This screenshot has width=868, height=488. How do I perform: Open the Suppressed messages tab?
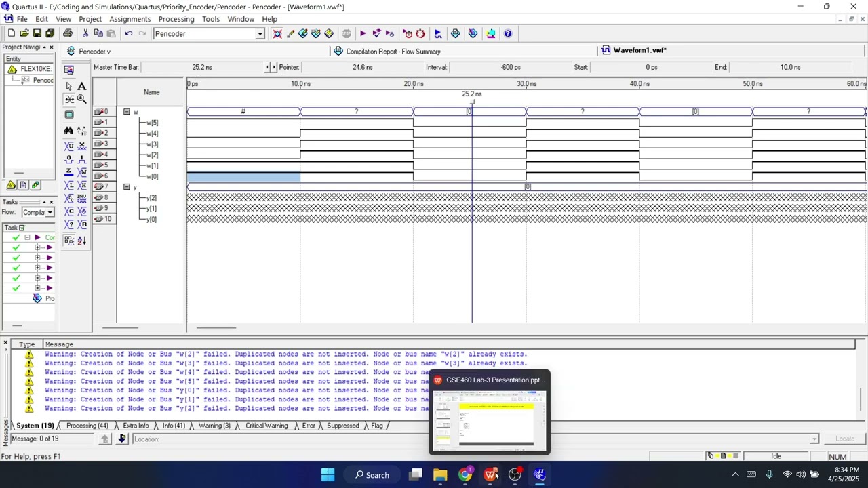pos(343,426)
